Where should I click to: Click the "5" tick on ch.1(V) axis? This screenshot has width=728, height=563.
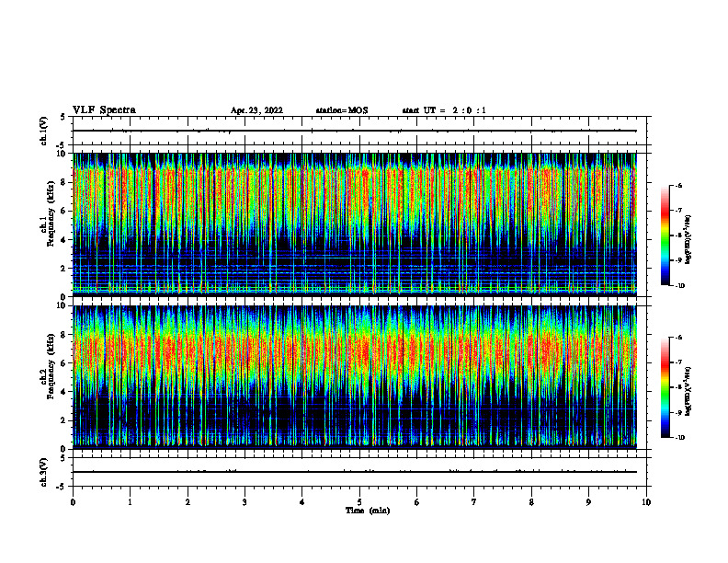[x=63, y=117]
